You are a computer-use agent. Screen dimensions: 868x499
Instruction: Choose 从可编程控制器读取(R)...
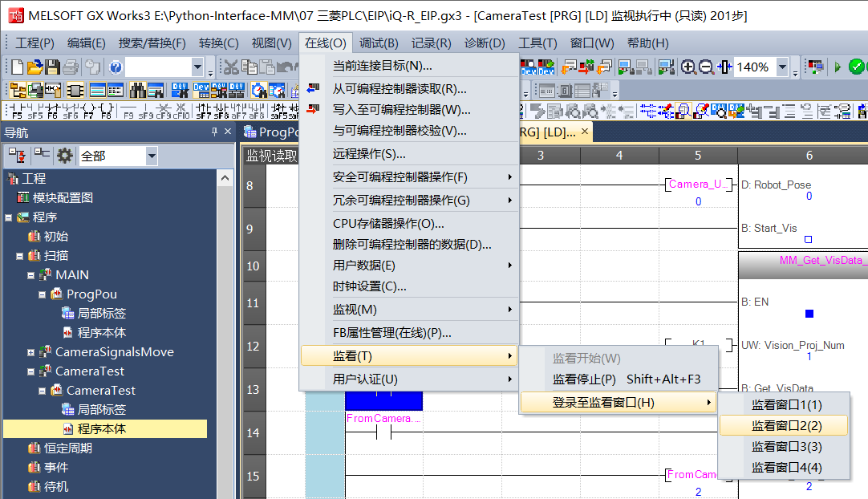pos(409,88)
